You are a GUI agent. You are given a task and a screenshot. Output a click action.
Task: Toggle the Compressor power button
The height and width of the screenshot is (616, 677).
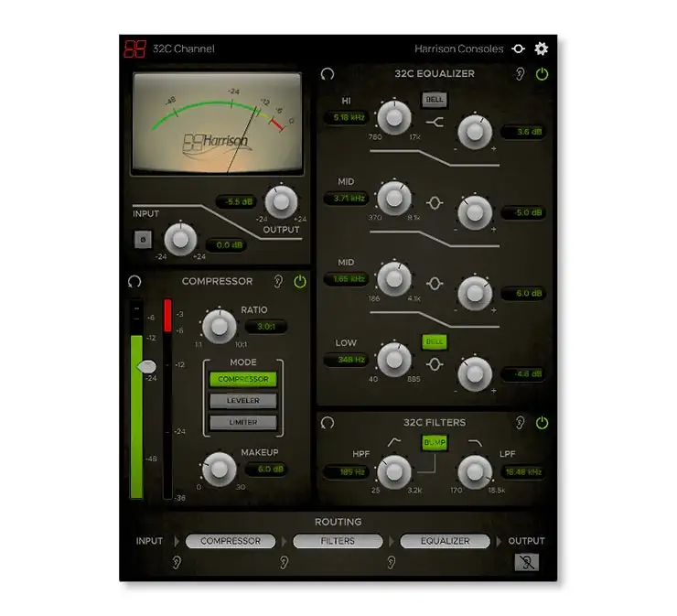tap(300, 282)
